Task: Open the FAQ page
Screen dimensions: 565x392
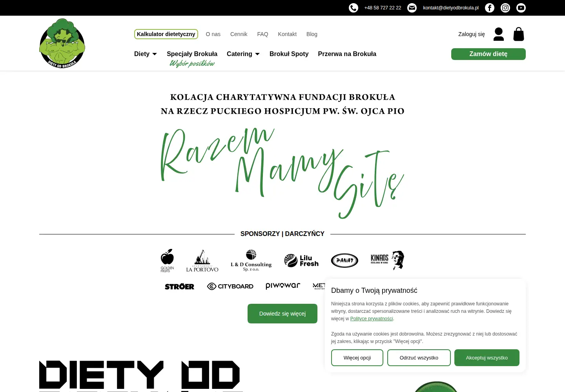Action: [262, 34]
